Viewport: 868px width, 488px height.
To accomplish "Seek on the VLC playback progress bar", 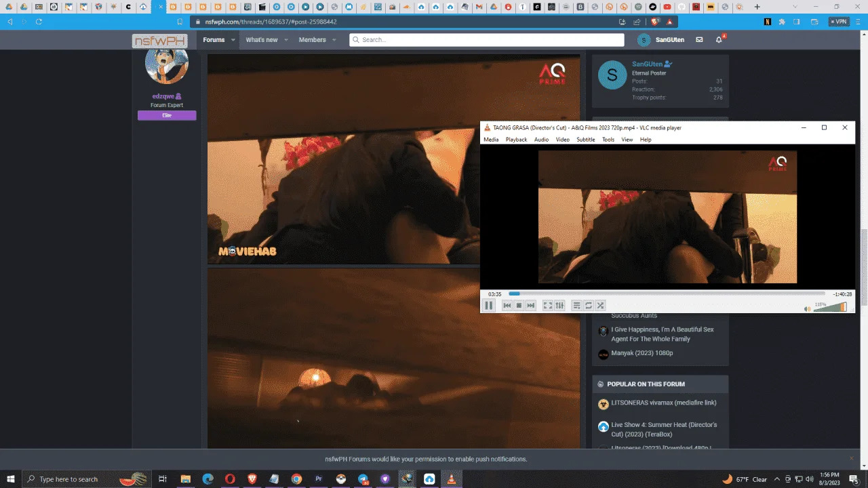I will click(x=667, y=293).
